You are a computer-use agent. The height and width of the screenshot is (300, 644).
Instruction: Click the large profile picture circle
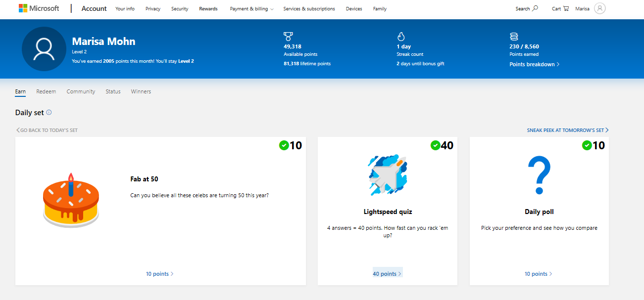[x=44, y=49]
